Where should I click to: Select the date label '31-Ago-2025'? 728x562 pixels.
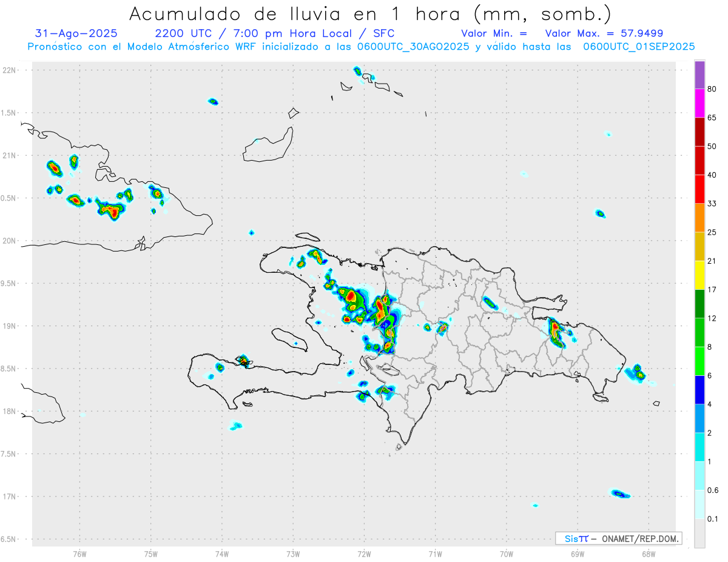tap(76, 33)
